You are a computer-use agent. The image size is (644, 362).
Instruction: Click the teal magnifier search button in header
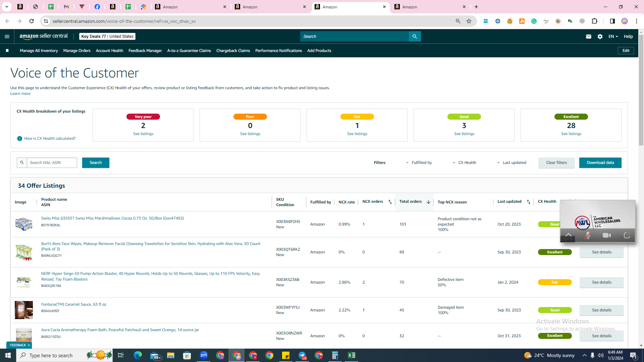[415, 37]
